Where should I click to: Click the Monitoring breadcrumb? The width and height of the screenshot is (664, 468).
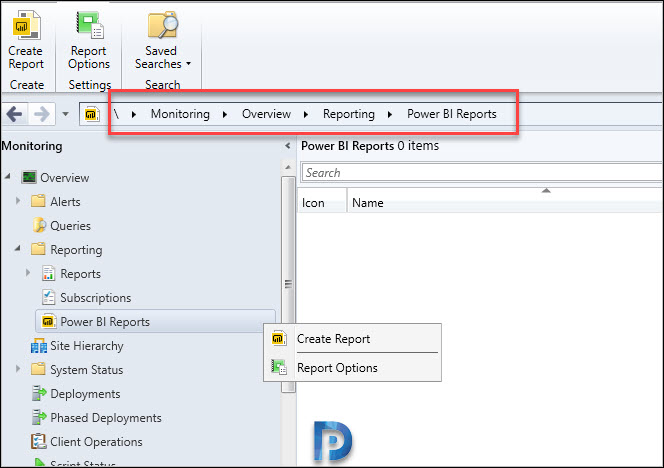click(x=180, y=114)
